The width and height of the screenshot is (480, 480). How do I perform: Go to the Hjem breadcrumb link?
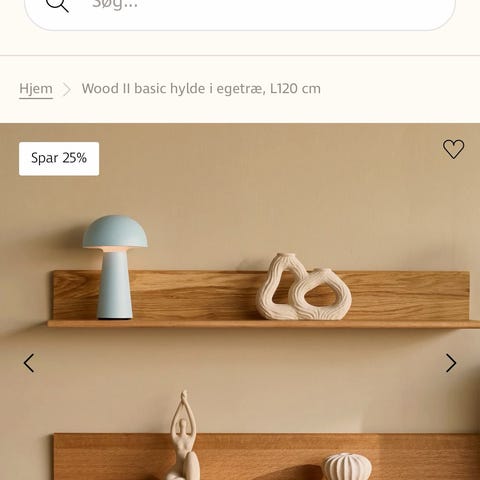36,89
